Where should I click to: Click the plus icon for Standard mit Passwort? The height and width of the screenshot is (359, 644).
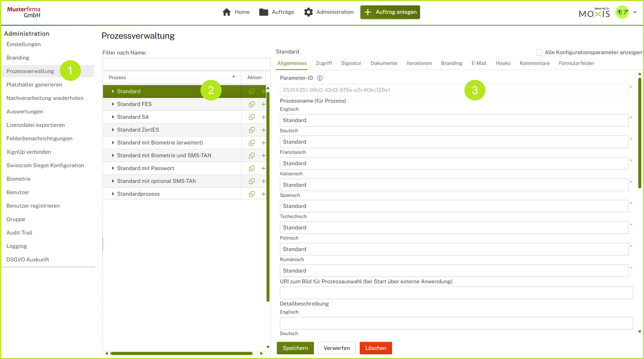(263, 168)
